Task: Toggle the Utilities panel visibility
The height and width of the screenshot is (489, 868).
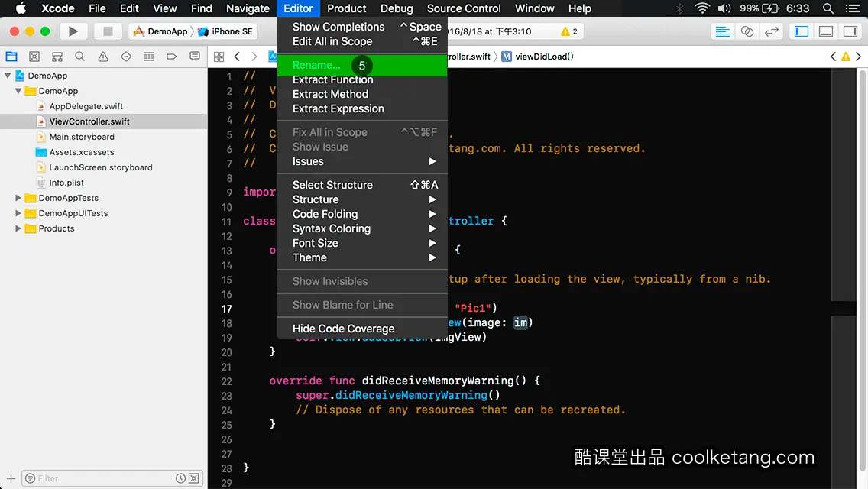Action: [850, 31]
